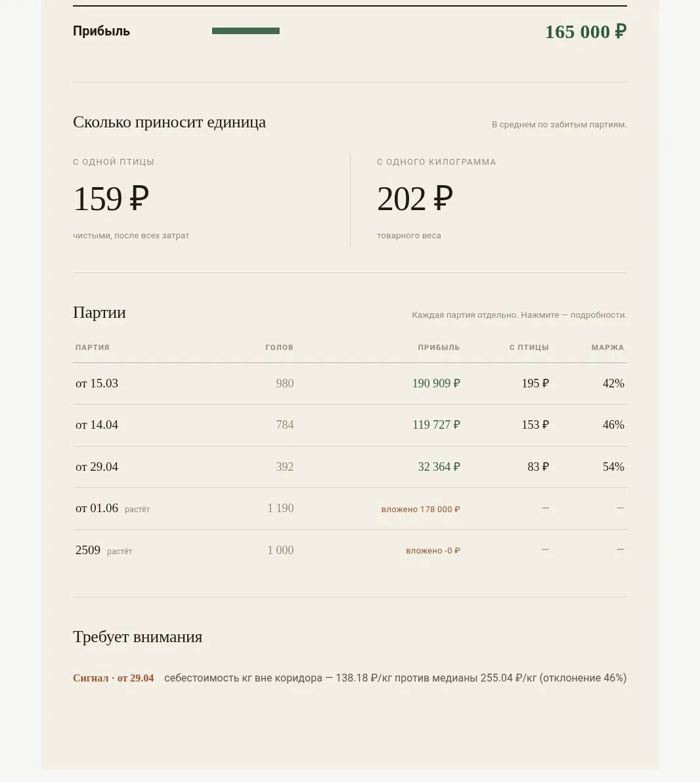
Task: Open the batch row от 15.03
Action: click(350, 383)
